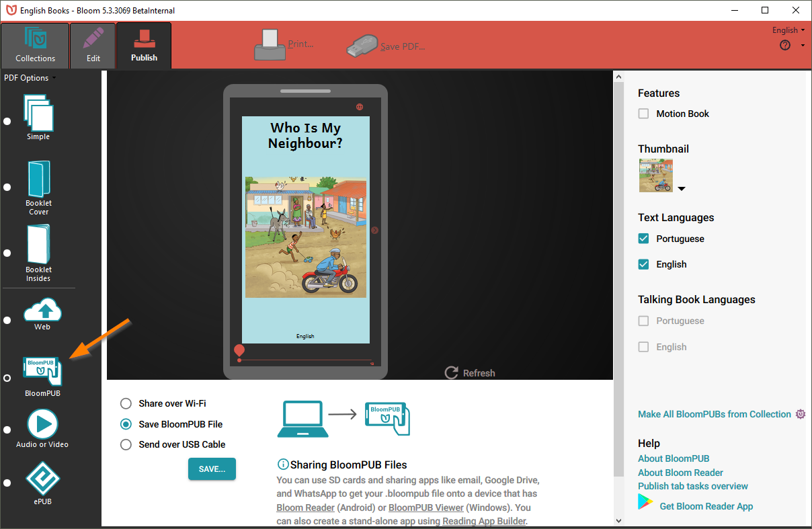Select the BloomPUB publish icon
Image resolution: width=812 pixels, height=529 pixels.
(x=42, y=371)
